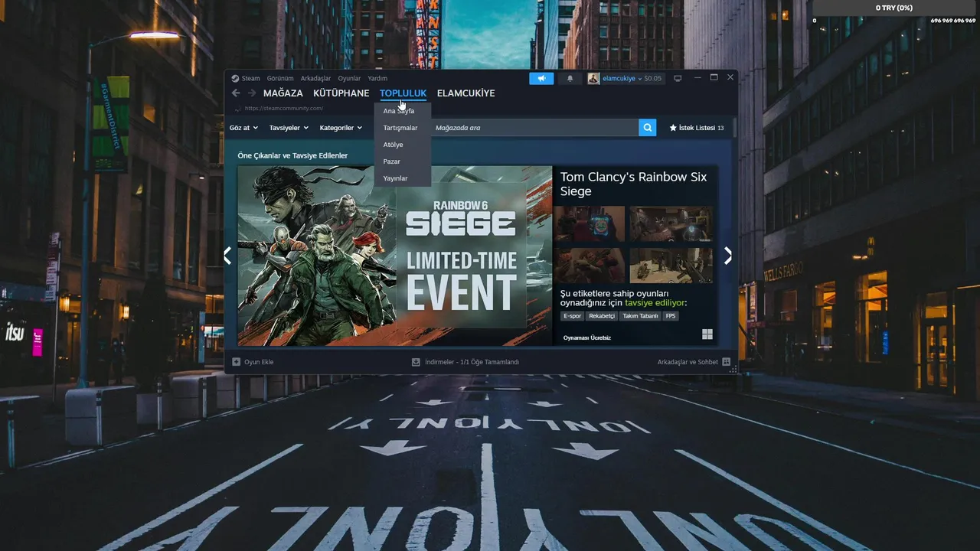Click the blue announcements megaphone icon
Screen dimensions: 980x551
point(541,78)
